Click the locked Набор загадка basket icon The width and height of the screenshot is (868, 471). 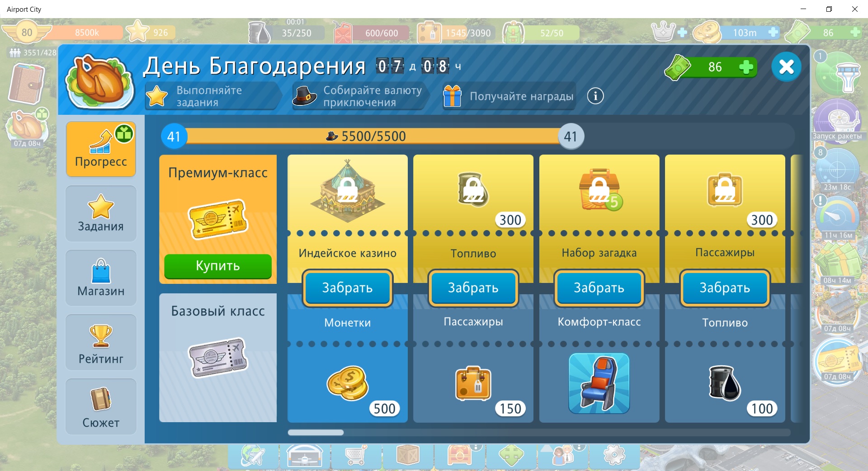tap(600, 190)
